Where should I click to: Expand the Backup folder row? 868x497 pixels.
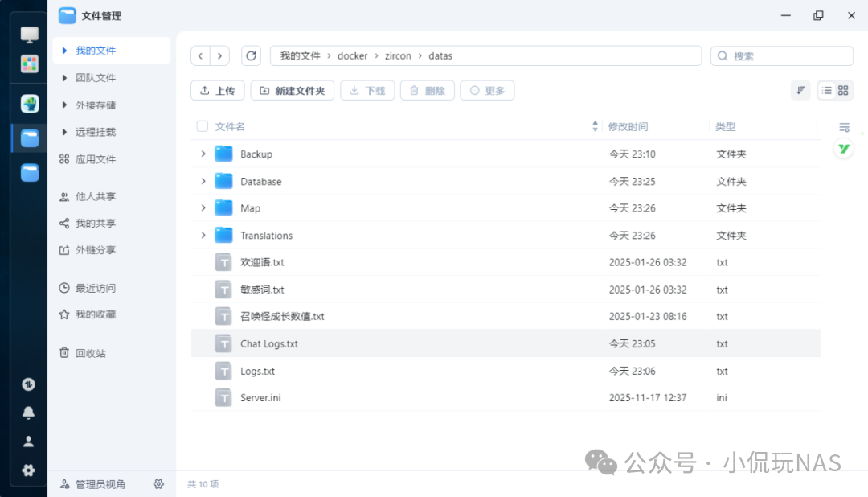tap(203, 154)
